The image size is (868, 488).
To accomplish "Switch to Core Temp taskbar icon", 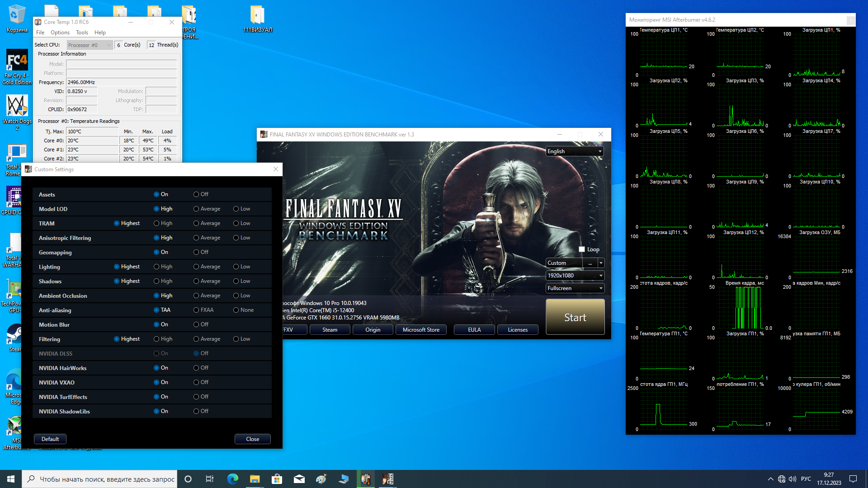I will [x=366, y=479].
